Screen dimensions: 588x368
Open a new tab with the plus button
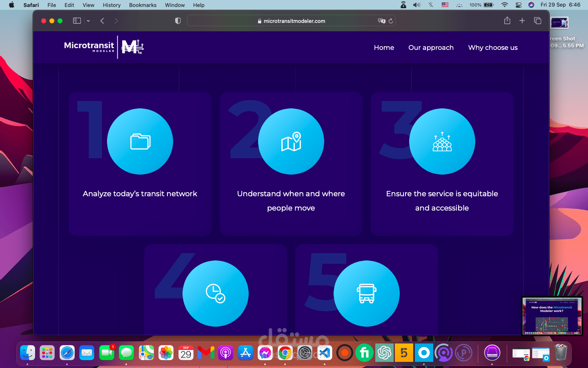pos(522,20)
